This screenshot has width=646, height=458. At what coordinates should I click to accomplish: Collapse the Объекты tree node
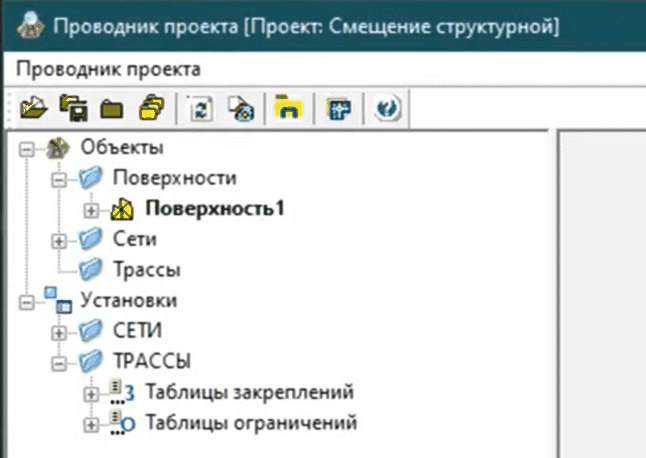[x=27, y=149]
